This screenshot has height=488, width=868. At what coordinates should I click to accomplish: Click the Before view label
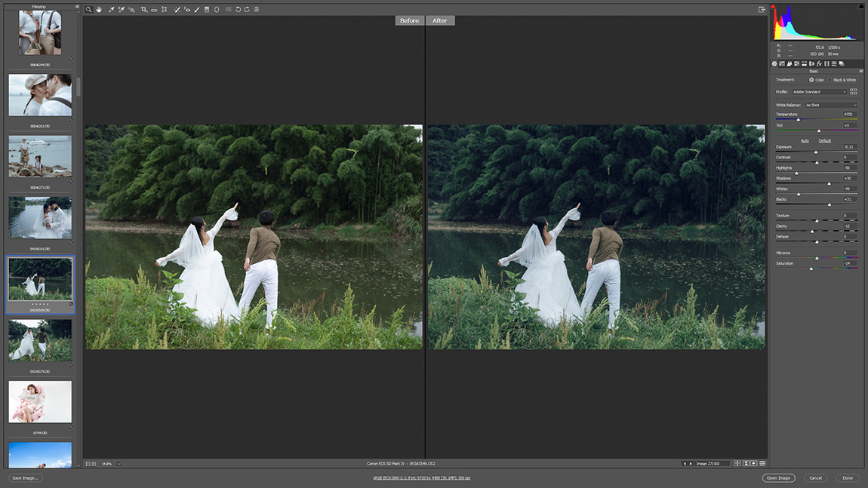[x=409, y=20]
